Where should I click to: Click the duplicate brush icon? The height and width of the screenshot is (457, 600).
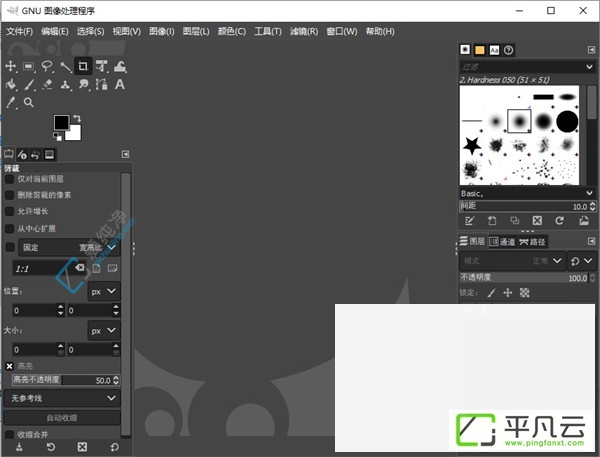(515, 221)
